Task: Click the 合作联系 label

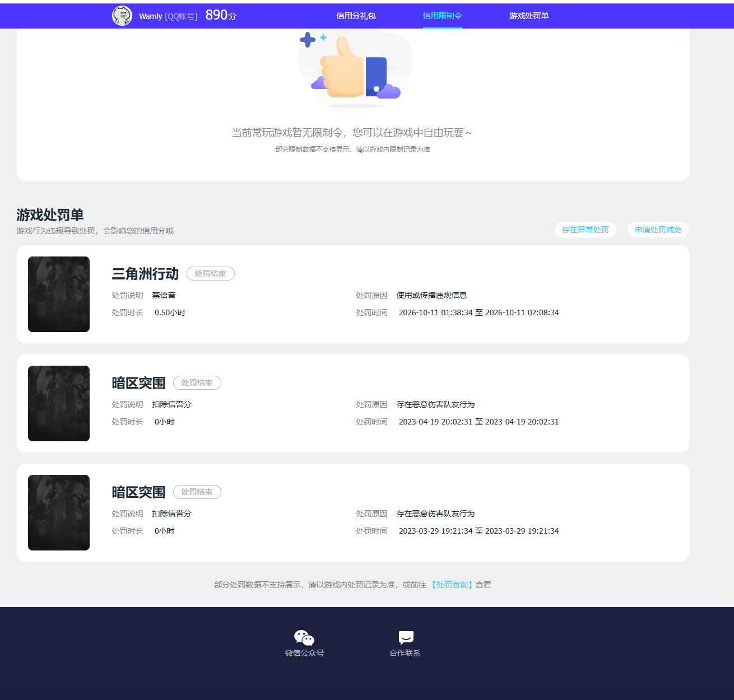Action: (x=405, y=653)
